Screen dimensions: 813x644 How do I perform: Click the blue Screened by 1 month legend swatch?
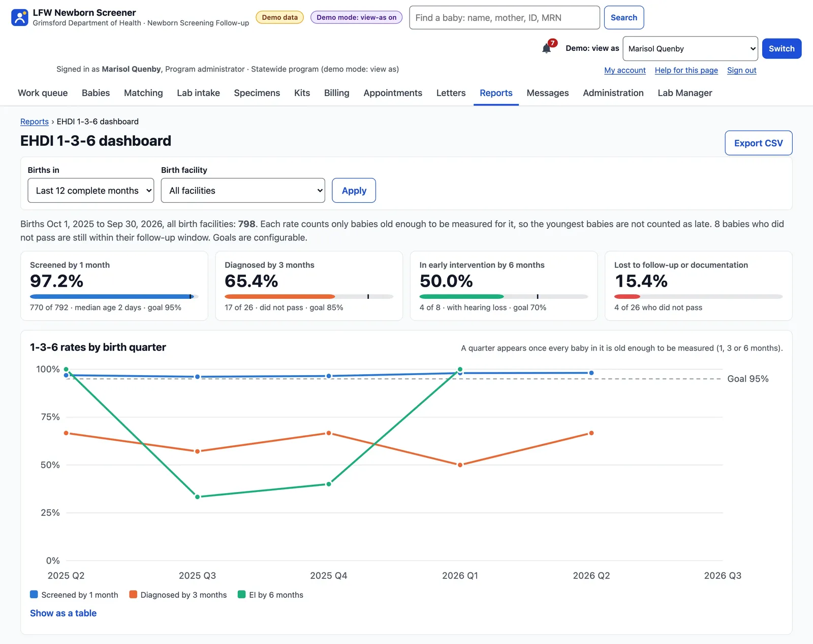point(34,594)
